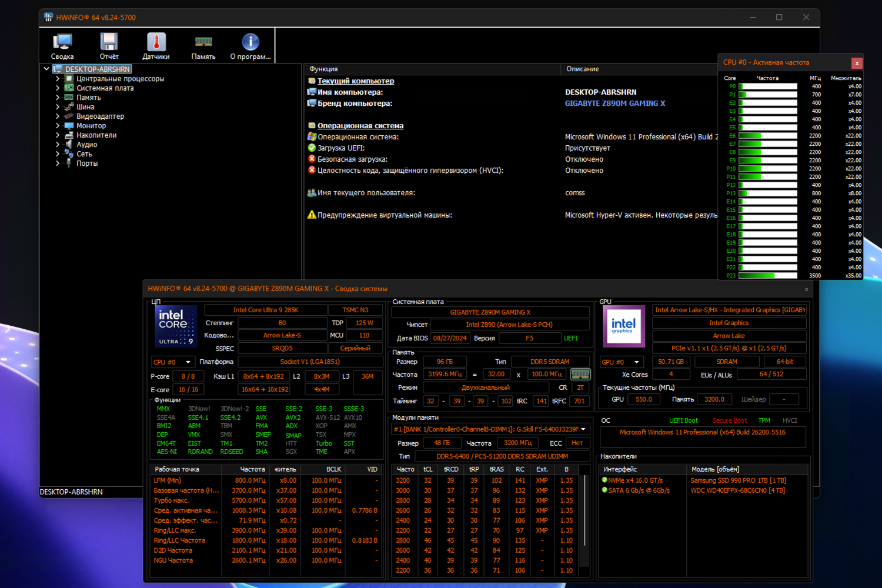This screenshot has width=882, height=588.
Task: Expand the Накопители tree node
Action: (58, 135)
